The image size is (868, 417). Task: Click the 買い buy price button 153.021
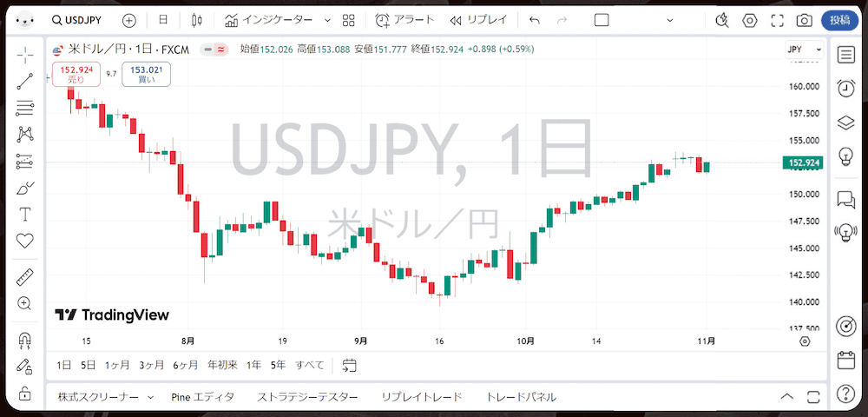[x=146, y=74]
